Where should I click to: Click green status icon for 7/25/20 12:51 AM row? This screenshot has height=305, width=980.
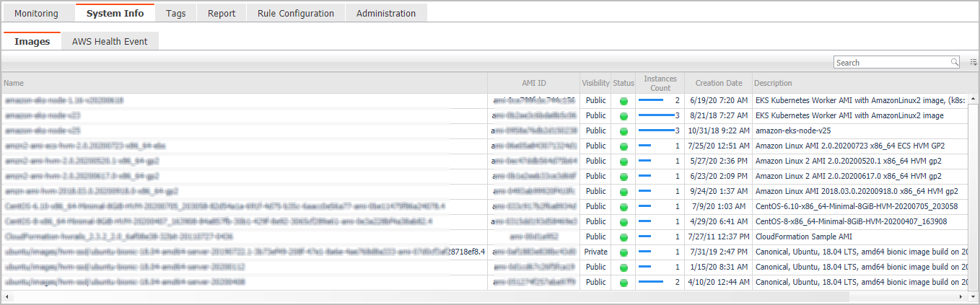pos(624,146)
